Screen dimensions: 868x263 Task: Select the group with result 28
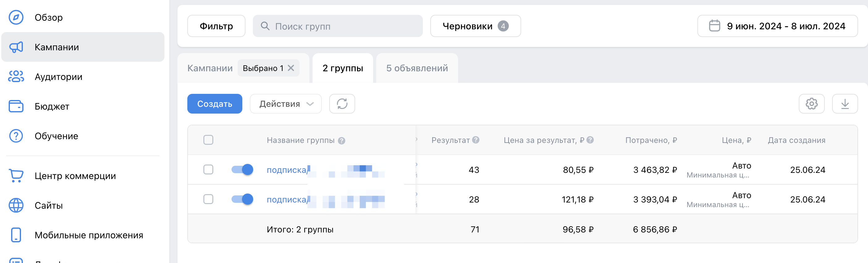(208, 199)
